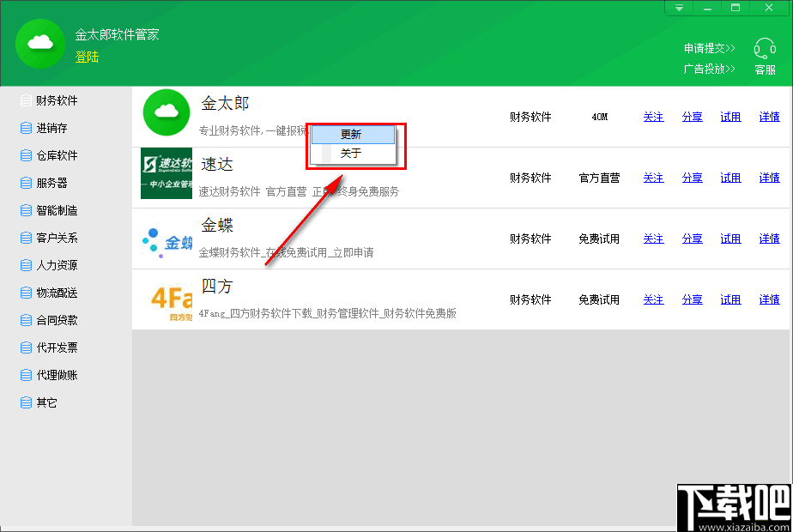The height and width of the screenshot is (532, 793).
Task: Click 分享 in the 金蝶 row
Action: (x=692, y=239)
